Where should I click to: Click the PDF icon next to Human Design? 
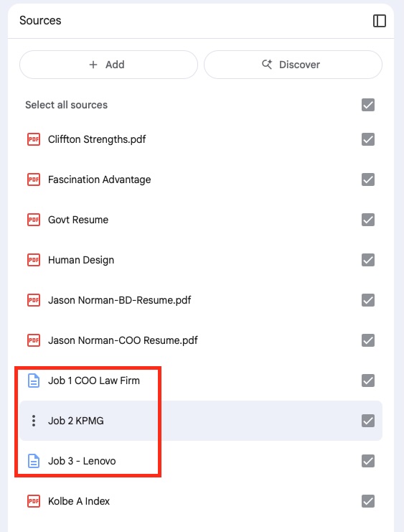(x=34, y=260)
